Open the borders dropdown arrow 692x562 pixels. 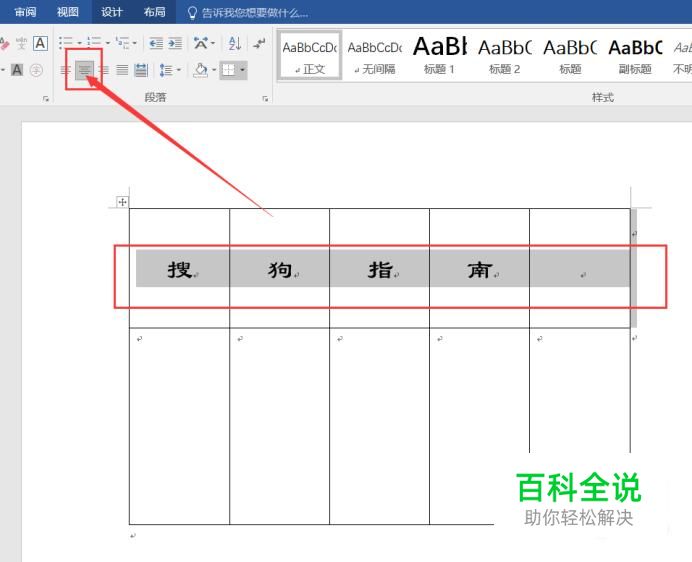(242, 70)
